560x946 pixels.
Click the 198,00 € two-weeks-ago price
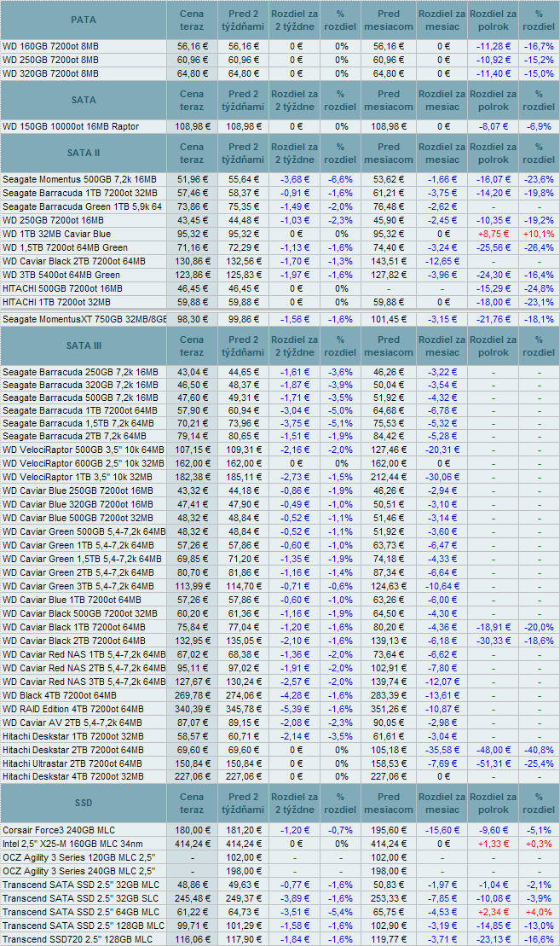pos(243,872)
